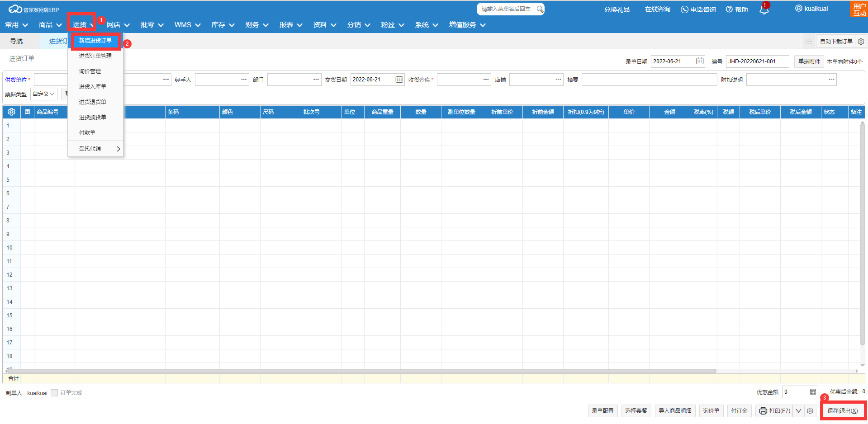Screen dimensions: 868x424
Task: Open the 报表 menu
Action: [x=291, y=25]
